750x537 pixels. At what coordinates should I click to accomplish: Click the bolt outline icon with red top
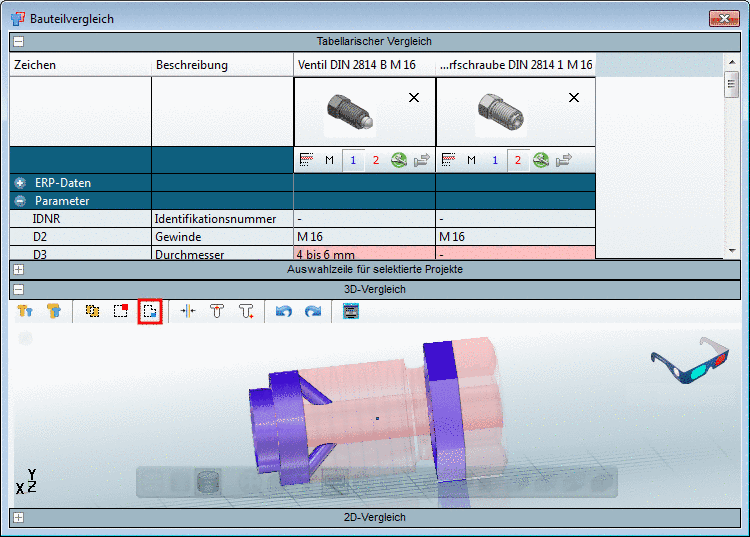pos(217,311)
